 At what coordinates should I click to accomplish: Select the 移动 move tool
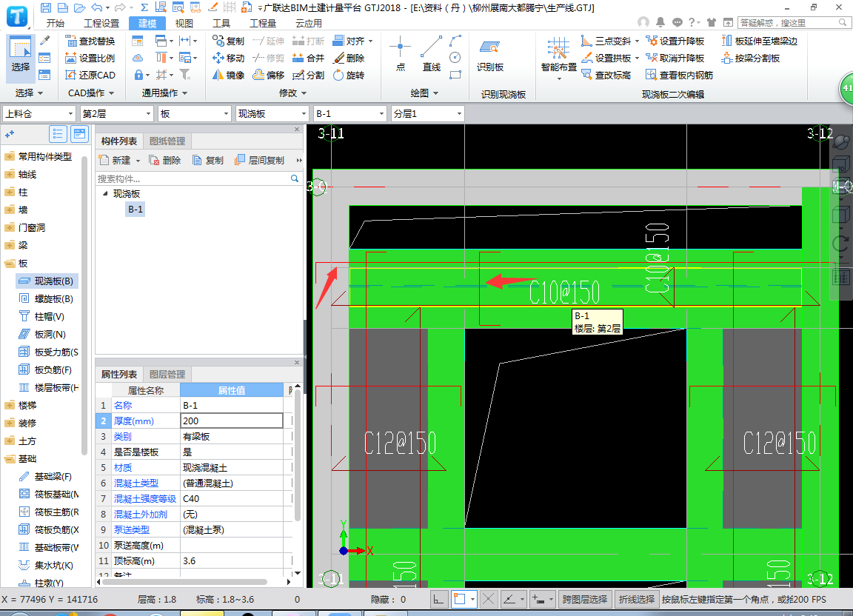coord(229,58)
